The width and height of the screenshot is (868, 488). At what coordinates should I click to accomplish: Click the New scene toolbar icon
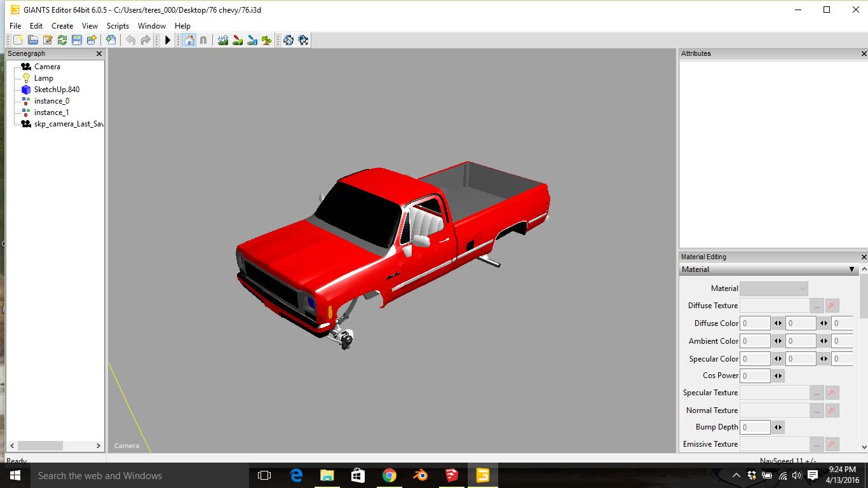click(x=18, y=40)
